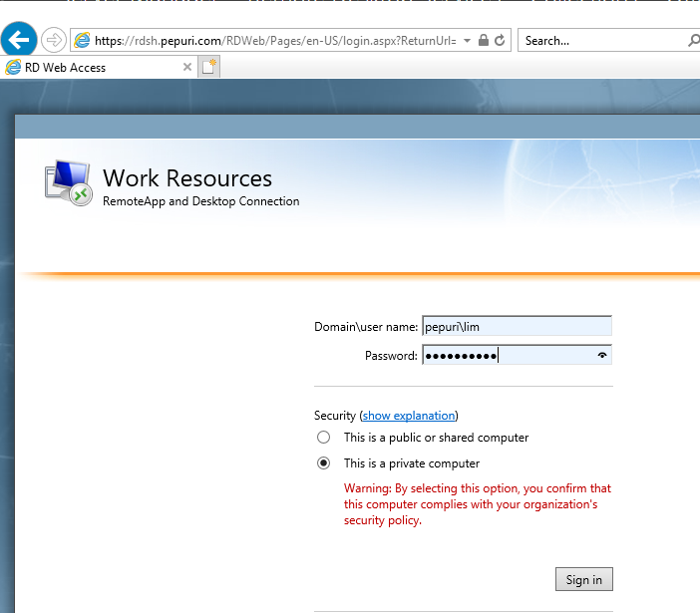Click the Internet Explorer page icon in address bar
Viewport: 700px width, 613px height.
point(82,41)
